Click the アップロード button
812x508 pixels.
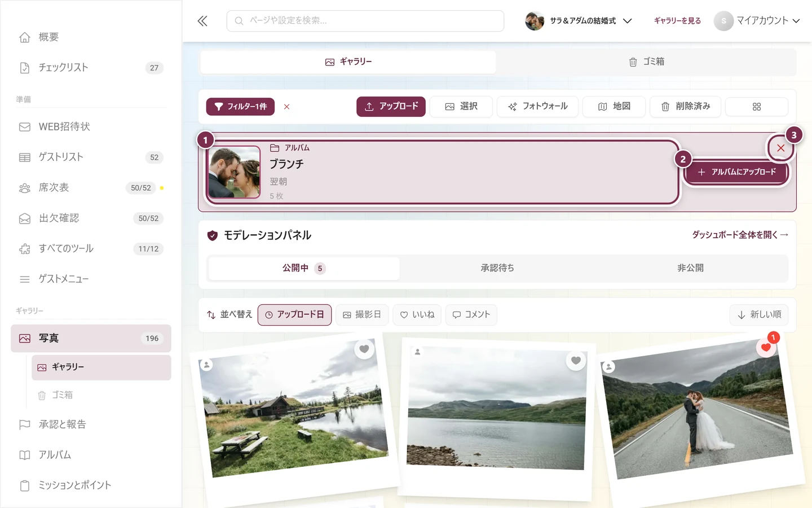391,107
